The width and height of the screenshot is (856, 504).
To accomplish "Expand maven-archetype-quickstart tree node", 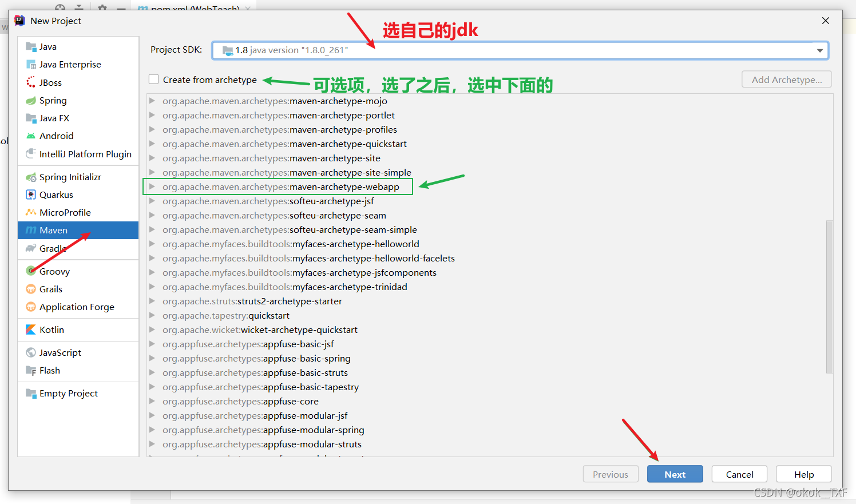I will tap(152, 144).
